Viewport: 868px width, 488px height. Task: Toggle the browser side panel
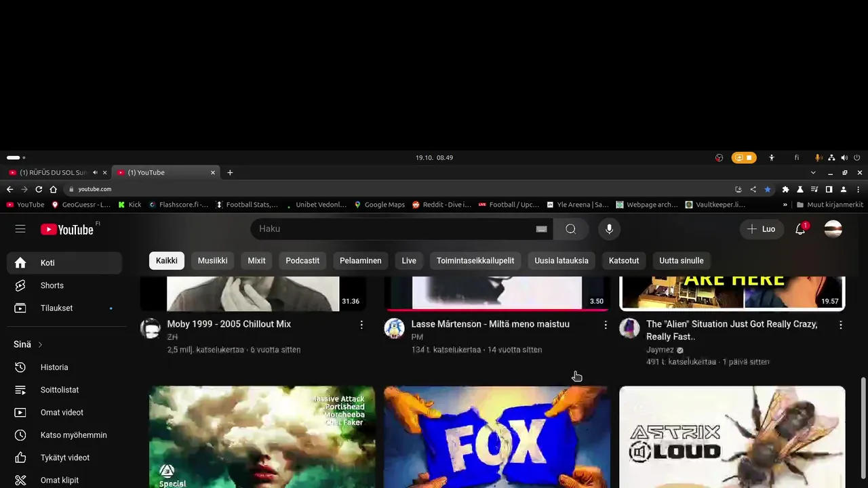pyautogui.click(x=829, y=189)
